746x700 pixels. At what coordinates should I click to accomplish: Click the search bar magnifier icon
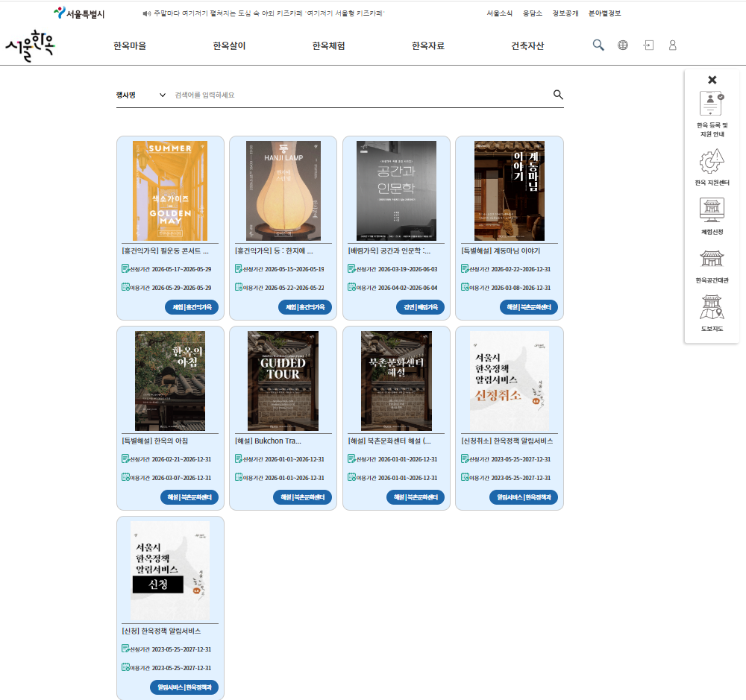[558, 95]
